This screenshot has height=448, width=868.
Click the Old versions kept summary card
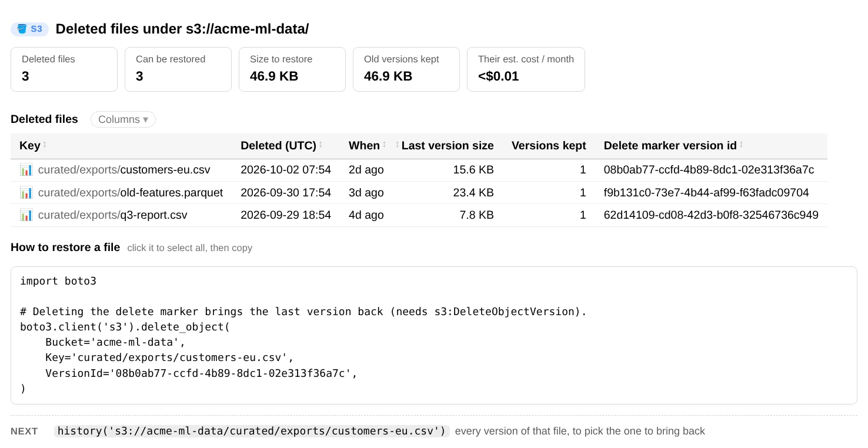tap(406, 69)
